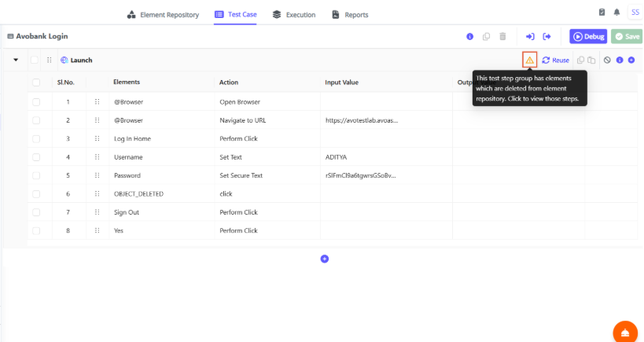Screen dimensions: 644x342
Task: Click the Reuse button
Action: click(x=555, y=60)
